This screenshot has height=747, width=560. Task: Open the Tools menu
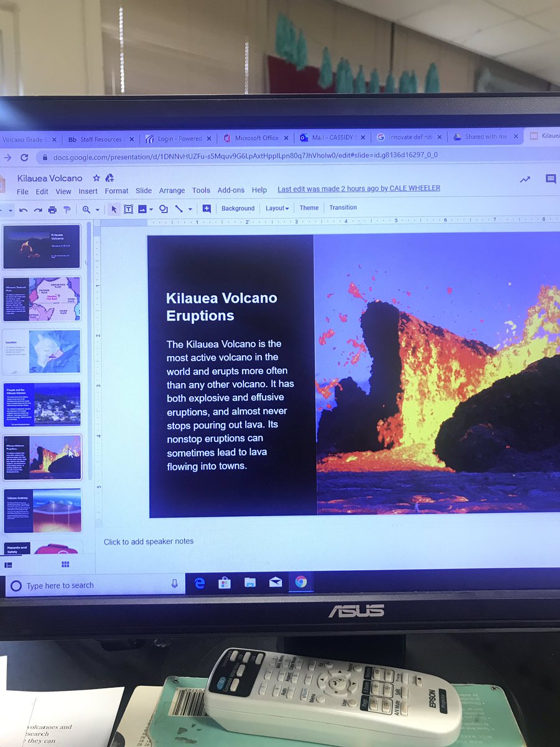(x=201, y=190)
